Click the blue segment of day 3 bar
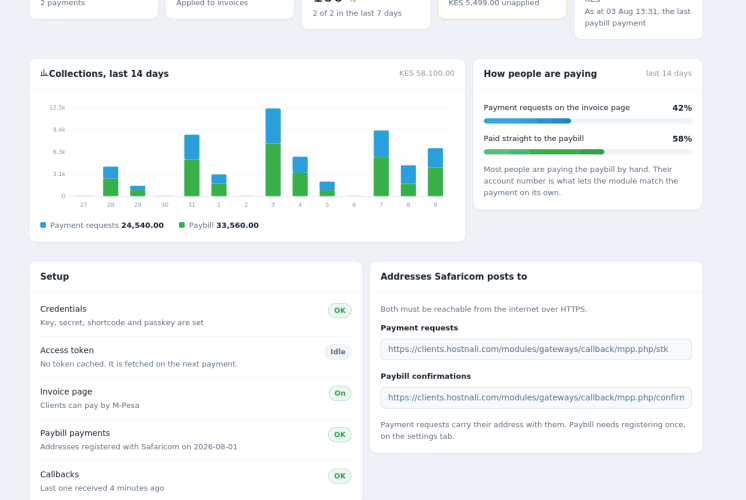 (x=273, y=126)
